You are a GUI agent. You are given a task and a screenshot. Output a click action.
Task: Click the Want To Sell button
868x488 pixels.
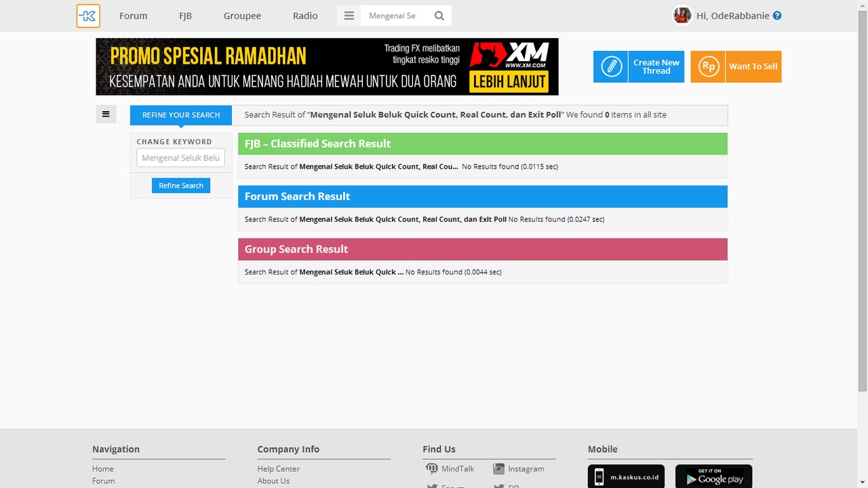[736, 66]
